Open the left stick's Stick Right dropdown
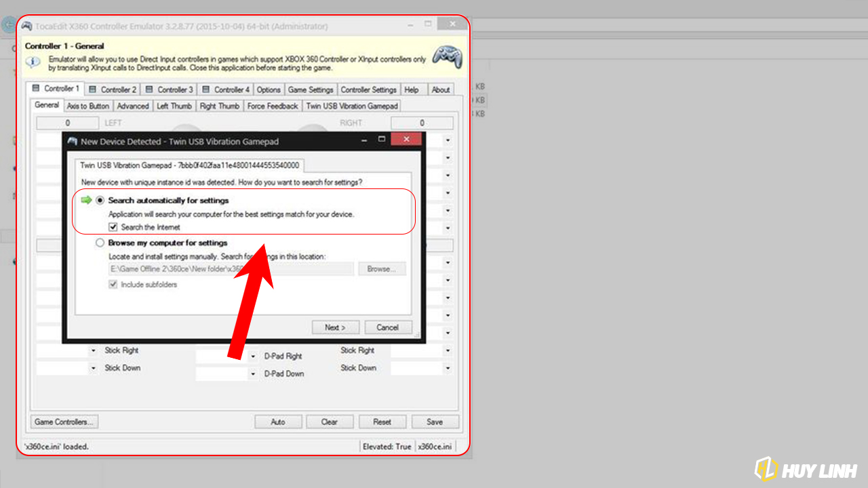The width and height of the screenshot is (868, 488). 94,351
